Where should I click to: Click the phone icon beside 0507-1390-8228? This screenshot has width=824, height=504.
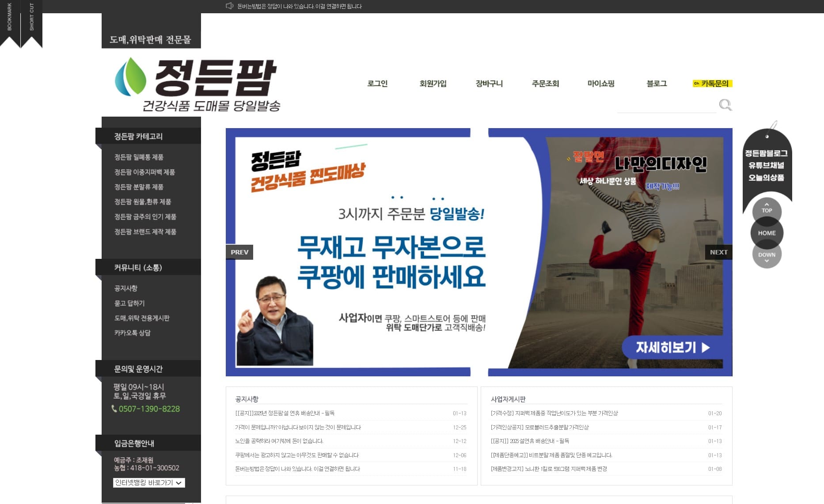114,409
